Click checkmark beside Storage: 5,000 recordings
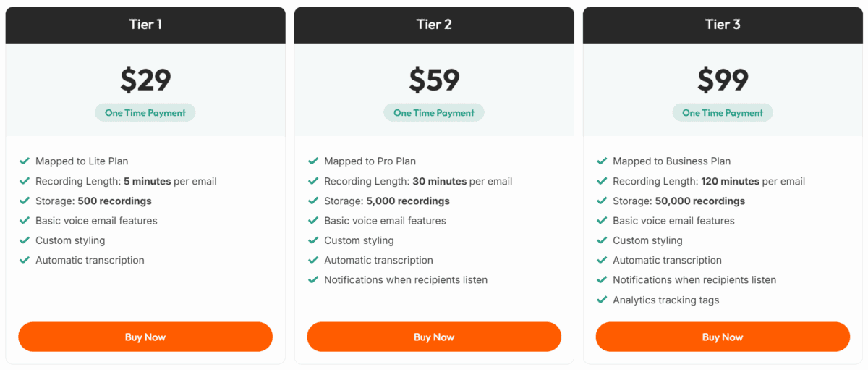This screenshot has width=868, height=370. (313, 201)
